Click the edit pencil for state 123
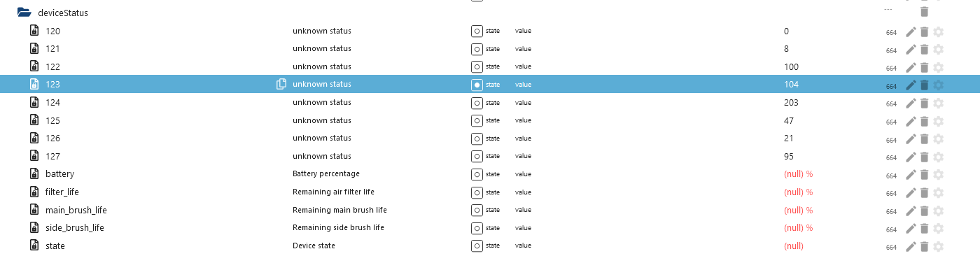This screenshot has height=256, width=980. click(911, 85)
